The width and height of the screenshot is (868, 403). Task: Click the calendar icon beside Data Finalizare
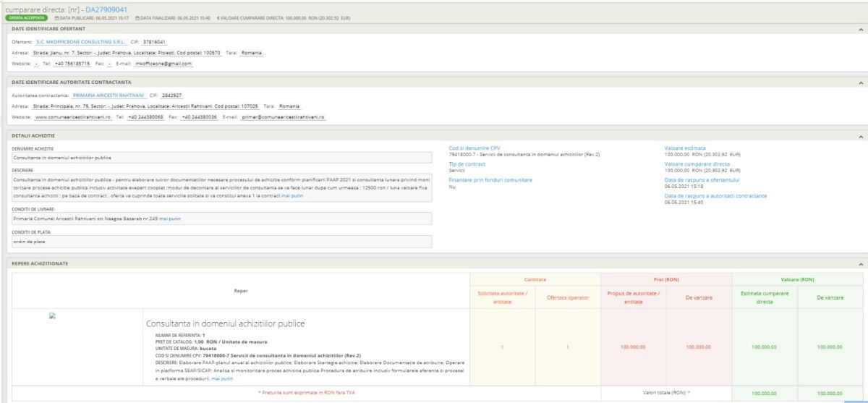[137, 17]
